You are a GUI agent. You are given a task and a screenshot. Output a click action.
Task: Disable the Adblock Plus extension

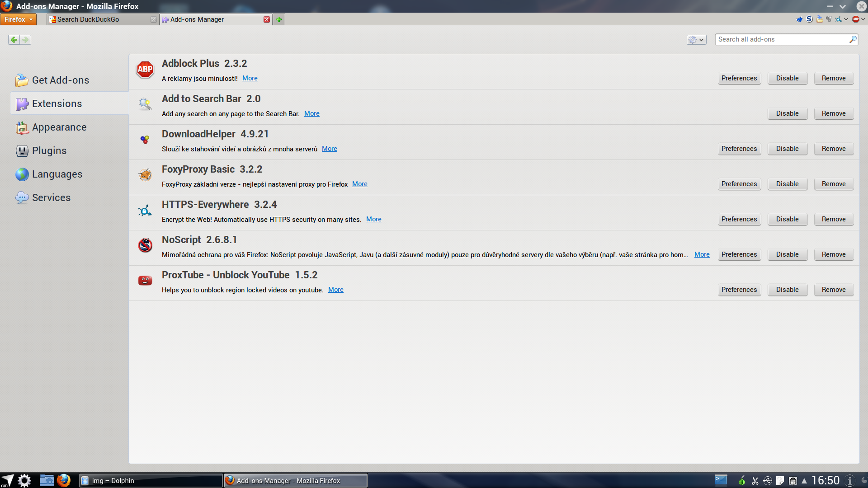coord(787,78)
